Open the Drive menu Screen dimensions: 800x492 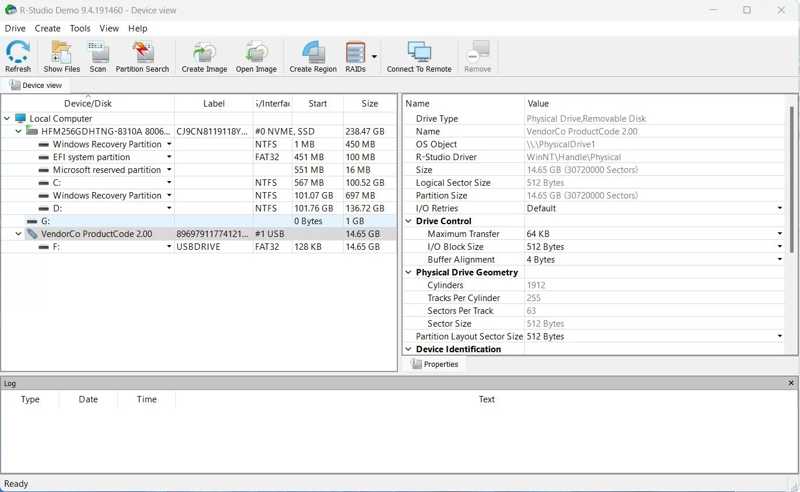(15, 29)
